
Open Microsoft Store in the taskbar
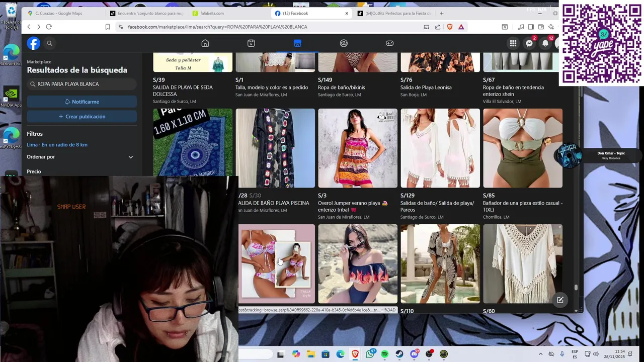[326, 354]
